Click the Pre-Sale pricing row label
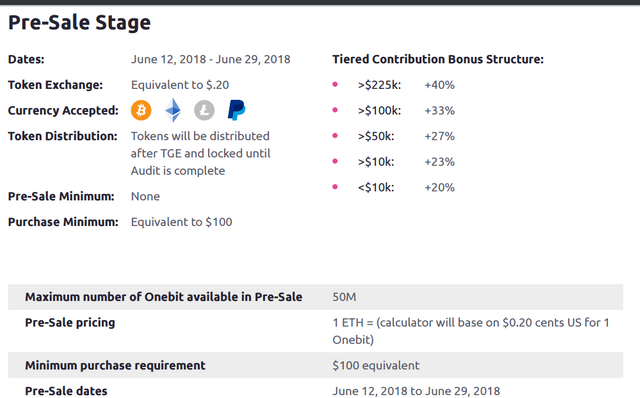The image size is (640, 398). 70,322
